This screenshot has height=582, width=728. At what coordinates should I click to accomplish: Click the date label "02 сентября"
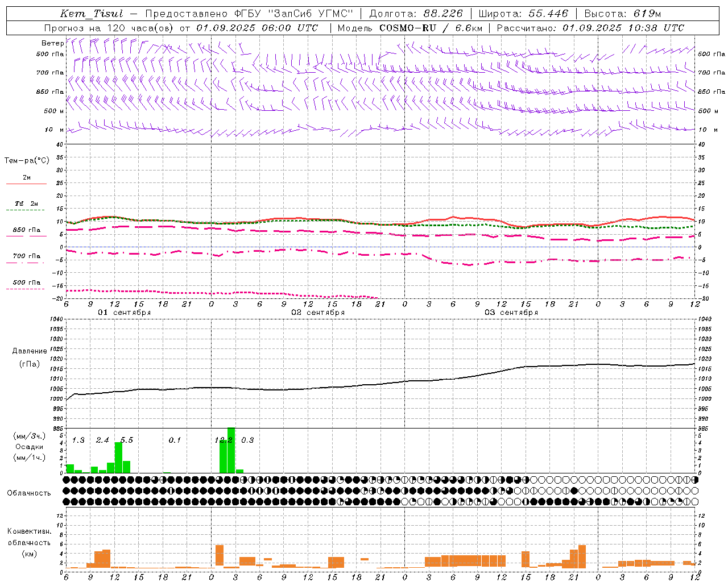317,313
